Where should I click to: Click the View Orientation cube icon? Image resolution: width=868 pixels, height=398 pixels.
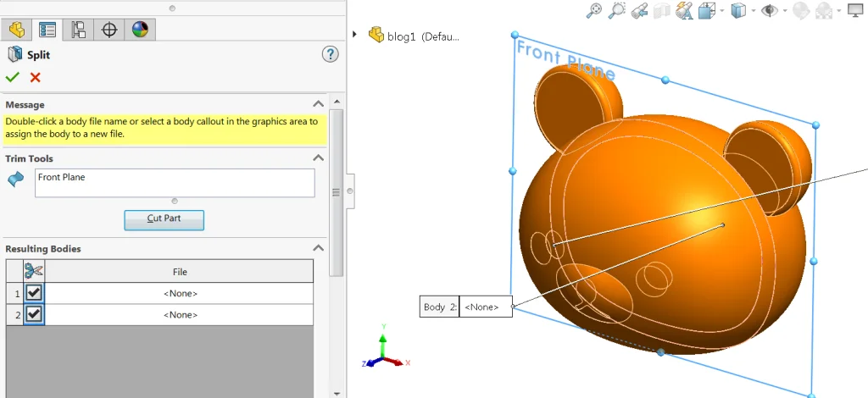pyautogui.click(x=707, y=10)
